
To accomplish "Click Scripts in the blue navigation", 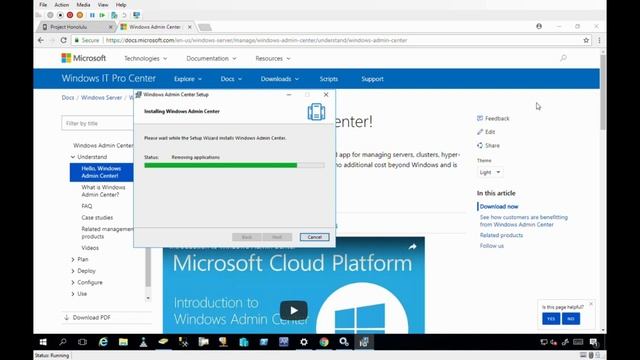I will (x=329, y=79).
